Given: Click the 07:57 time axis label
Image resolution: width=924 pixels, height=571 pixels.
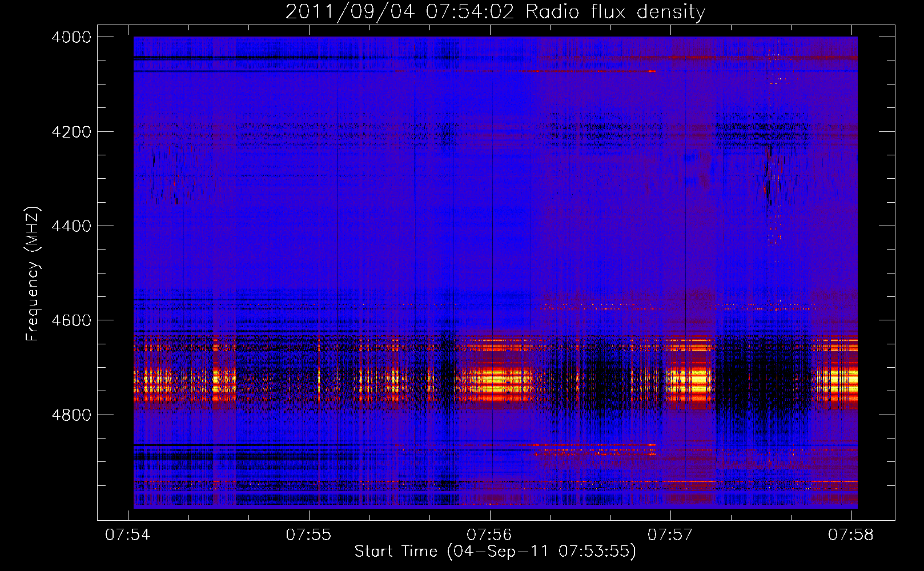Looking at the screenshot, I should click(x=670, y=535).
